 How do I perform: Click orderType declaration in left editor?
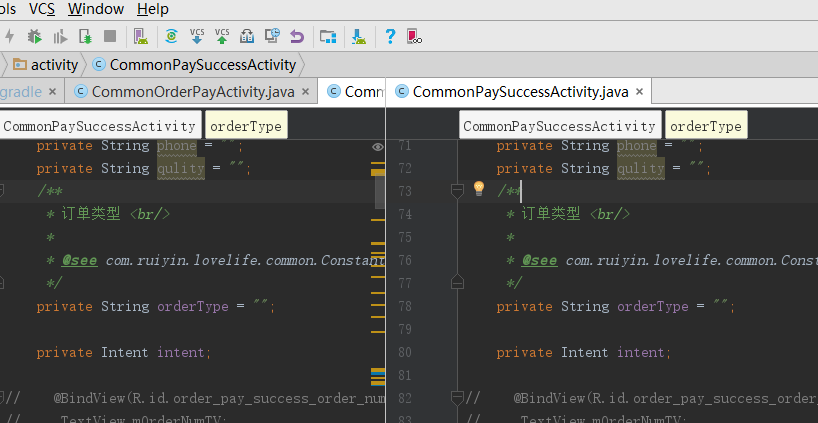[193, 306]
